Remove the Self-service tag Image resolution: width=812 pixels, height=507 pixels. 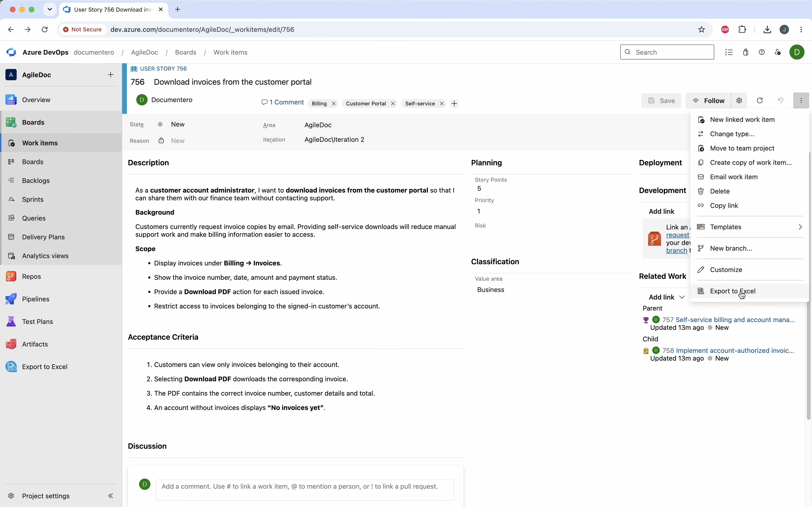442,104
